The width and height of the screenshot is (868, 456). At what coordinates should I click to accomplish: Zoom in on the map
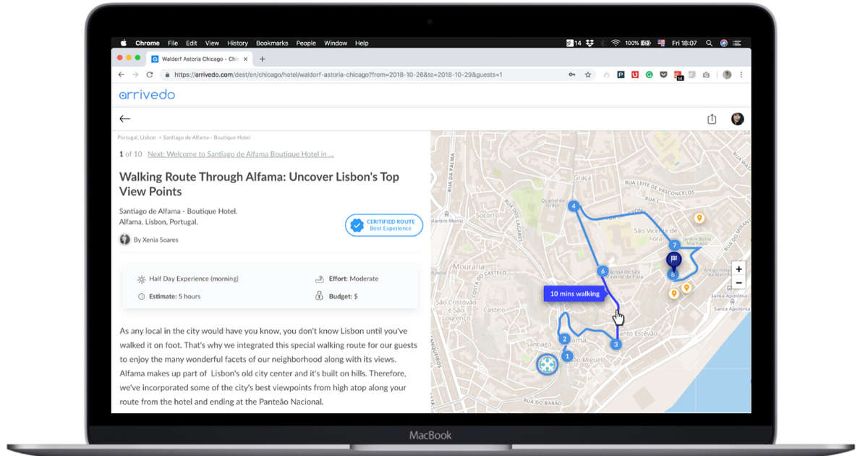tap(739, 269)
